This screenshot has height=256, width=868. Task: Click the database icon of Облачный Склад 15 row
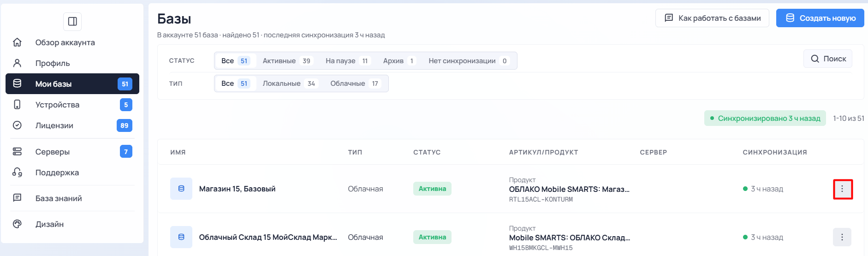point(181,237)
